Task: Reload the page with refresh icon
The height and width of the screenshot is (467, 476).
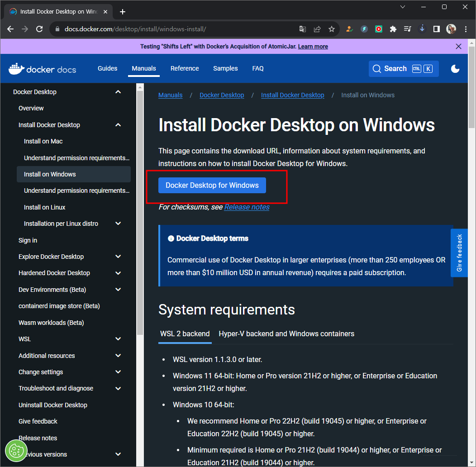Action: pos(39,29)
